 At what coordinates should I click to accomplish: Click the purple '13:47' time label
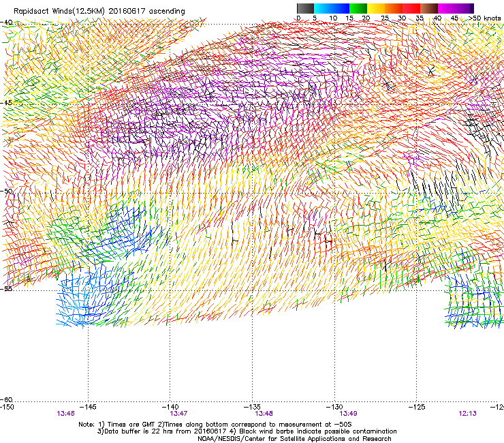178,414
